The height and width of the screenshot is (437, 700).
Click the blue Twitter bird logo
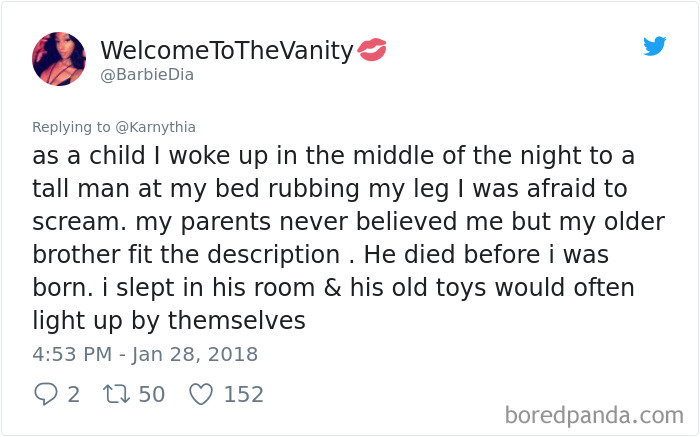(x=654, y=46)
